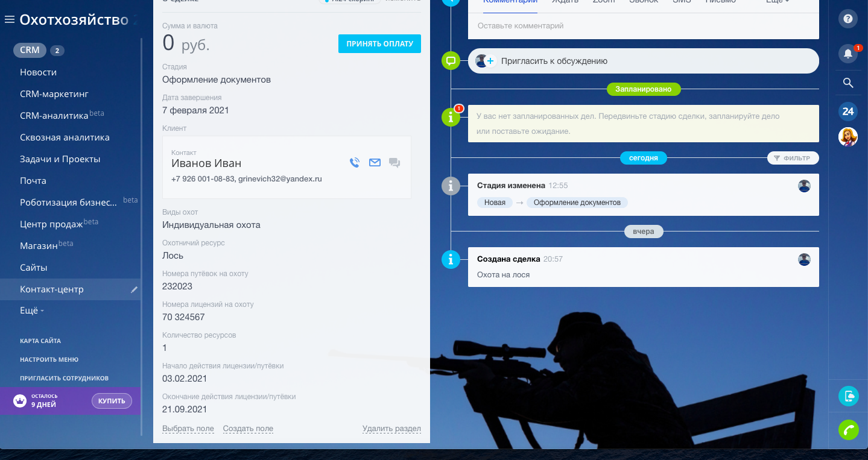
Task: Go to Центр продаж
Action: click(x=51, y=224)
